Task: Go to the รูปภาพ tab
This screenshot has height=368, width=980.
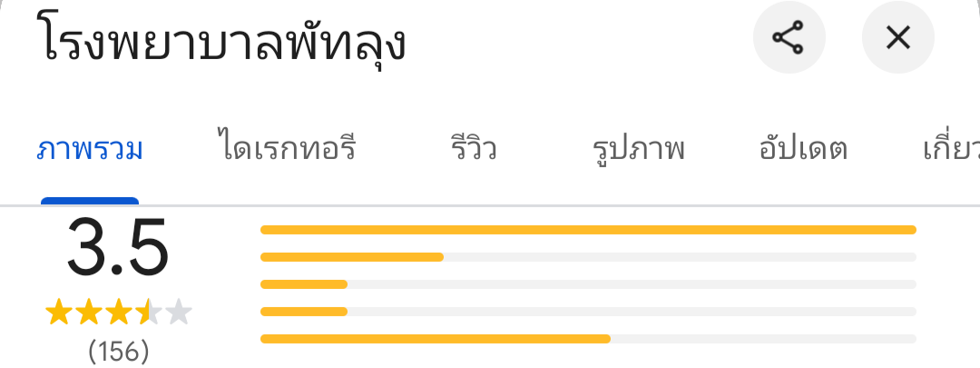Action: click(638, 148)
